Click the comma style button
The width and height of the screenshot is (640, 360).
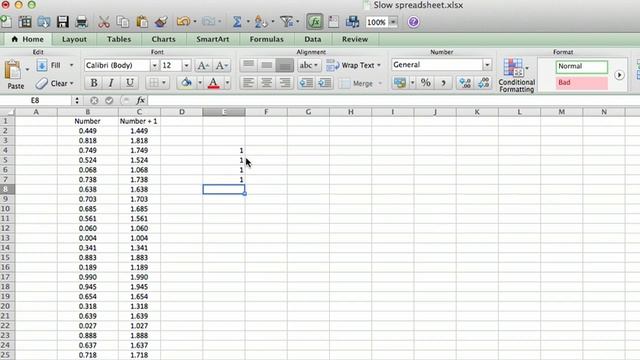click(x=443, y=83)
